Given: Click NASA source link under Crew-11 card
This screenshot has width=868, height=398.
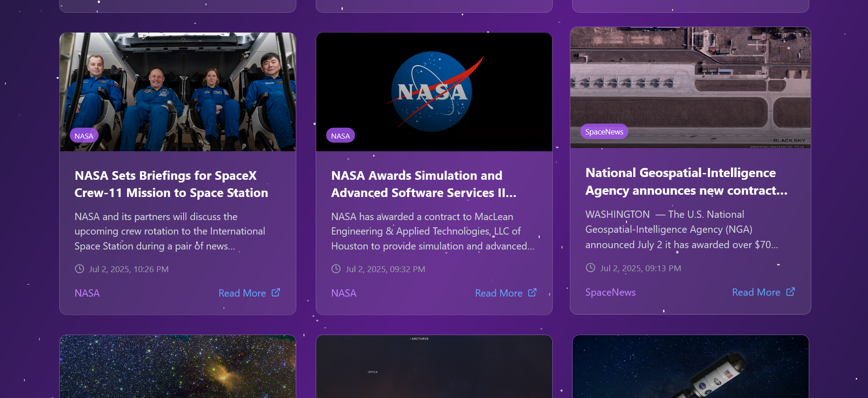Looking at the screenshot, I should (x=87, y=293).
